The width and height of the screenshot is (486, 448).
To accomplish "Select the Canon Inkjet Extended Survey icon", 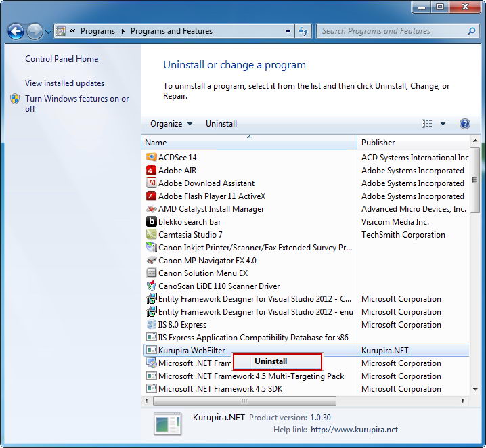I will (151, 247).
